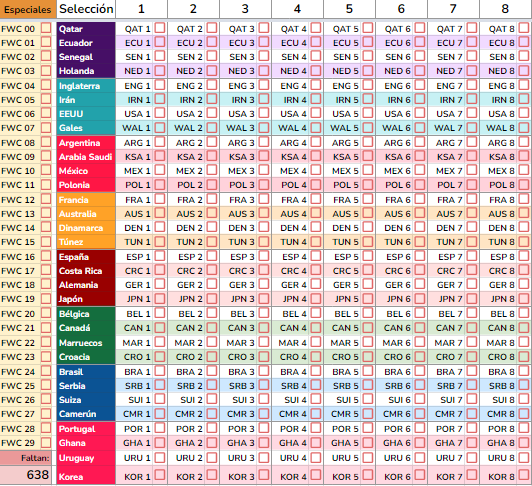Tick the SUI 6 sticker checkbox

420,399
